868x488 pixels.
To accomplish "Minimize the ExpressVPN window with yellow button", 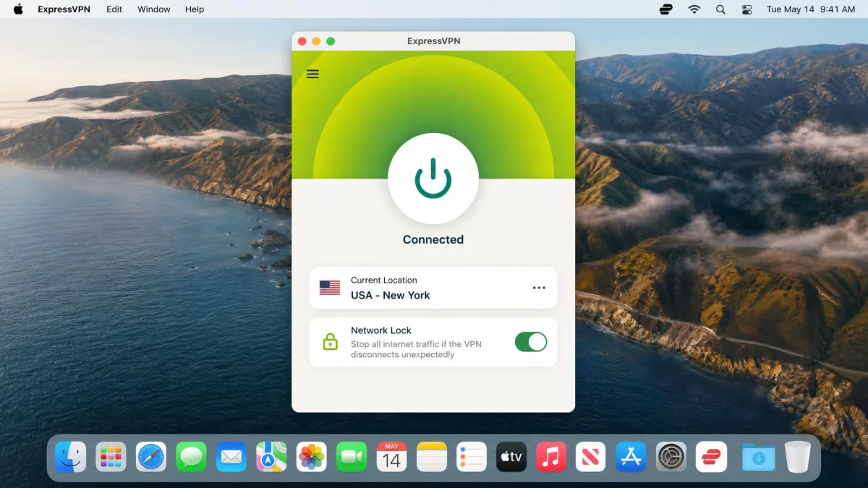I will pyautogui.click(x=316, y=41).
